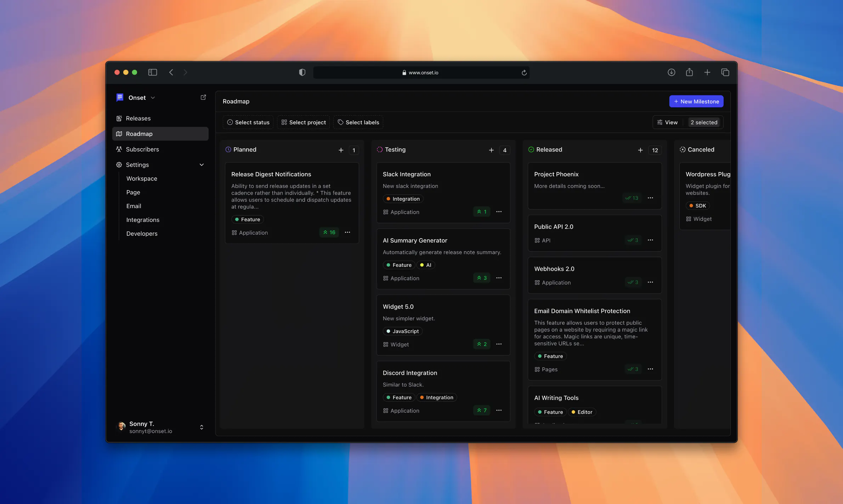Upvote Discord Integration (7 votes)
This screenshot has height=504, width=843.
click(x=482, y=410)
